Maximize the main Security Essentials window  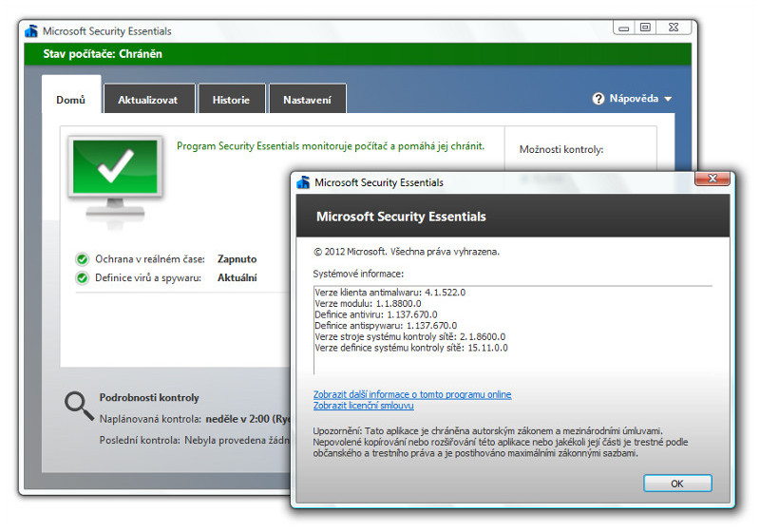[645, 28]
